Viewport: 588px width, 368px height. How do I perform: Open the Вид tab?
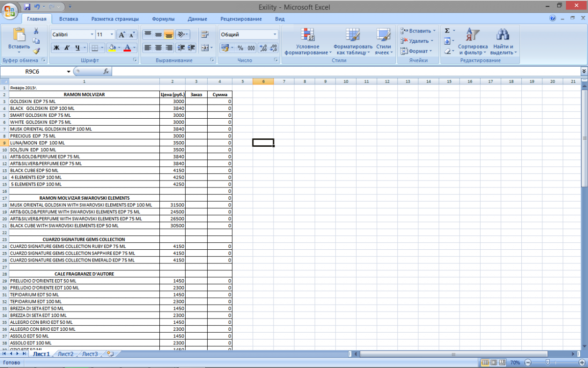tap(280, 19)
